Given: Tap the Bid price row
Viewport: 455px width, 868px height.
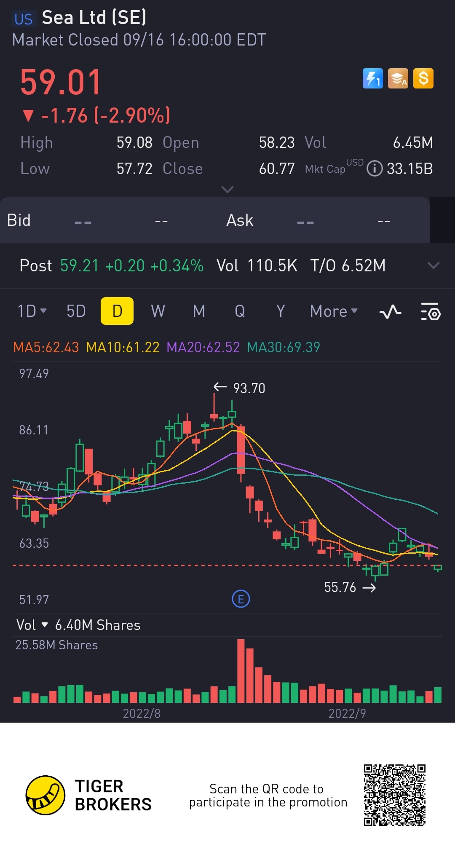Looking at the screenshot, I should (x=215, y=220).
